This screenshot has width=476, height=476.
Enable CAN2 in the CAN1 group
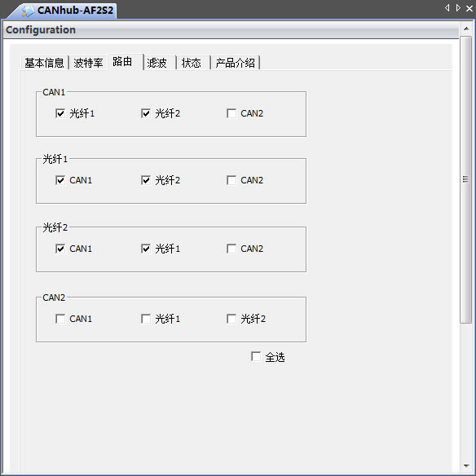pos(231,113)
